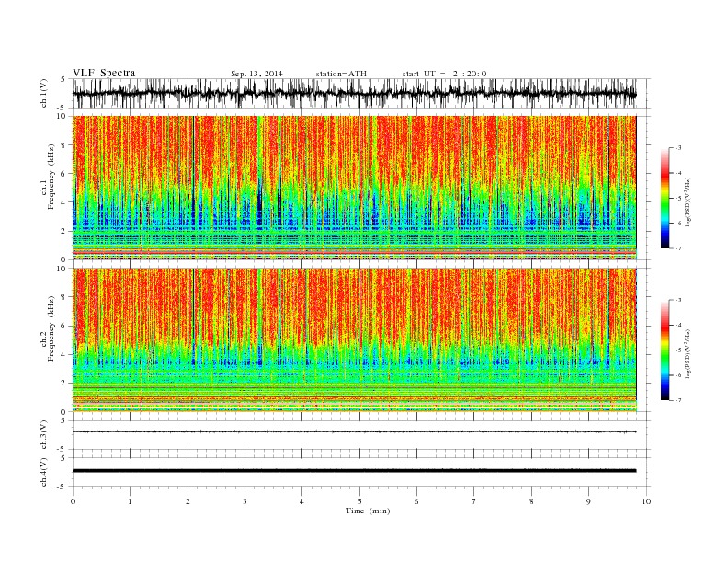The height and width of the screenshot is (563, 728).
Task: Click the ch.1 voltage waveform trace
Action: 354,93
